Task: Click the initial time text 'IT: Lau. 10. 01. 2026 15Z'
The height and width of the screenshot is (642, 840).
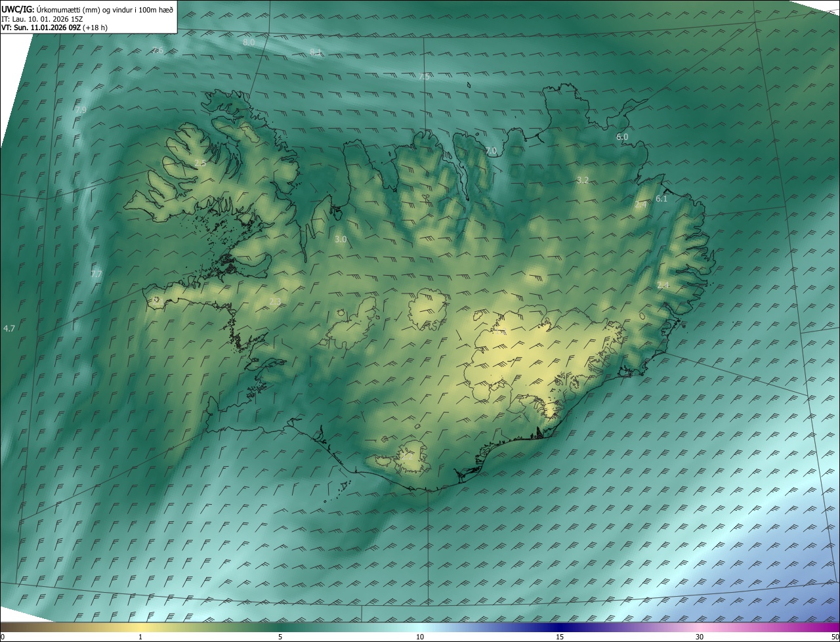Action: pyautogui.click(x=42, y=19)
